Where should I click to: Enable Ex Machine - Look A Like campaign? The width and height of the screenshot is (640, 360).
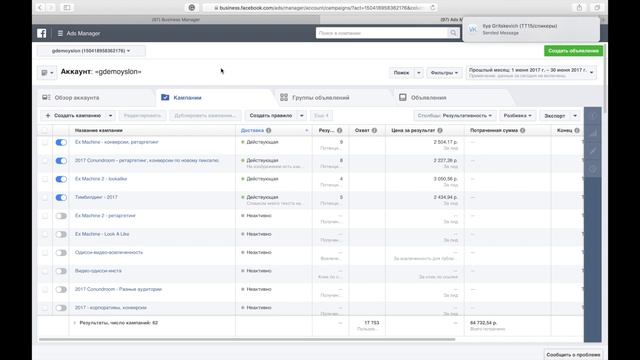pos(61,234)
